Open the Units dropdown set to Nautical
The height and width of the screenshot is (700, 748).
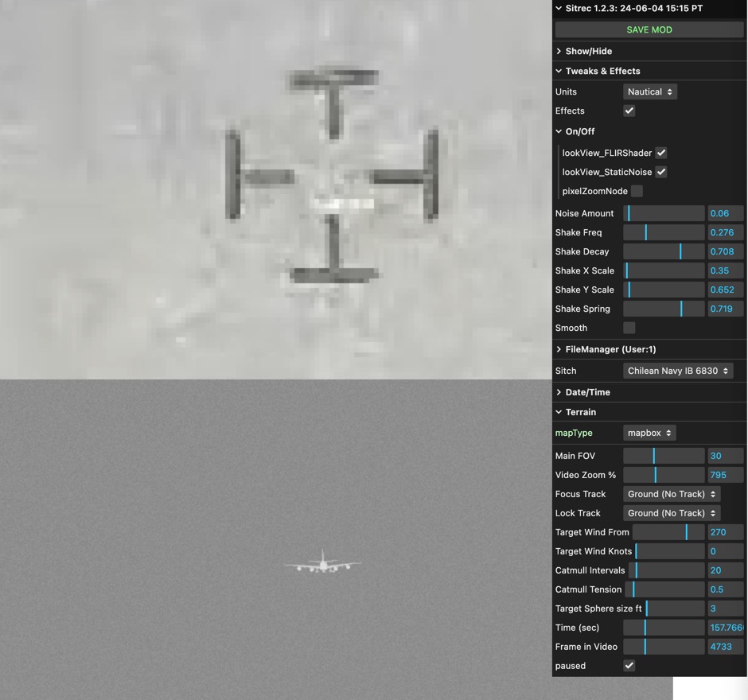[649, 91]
